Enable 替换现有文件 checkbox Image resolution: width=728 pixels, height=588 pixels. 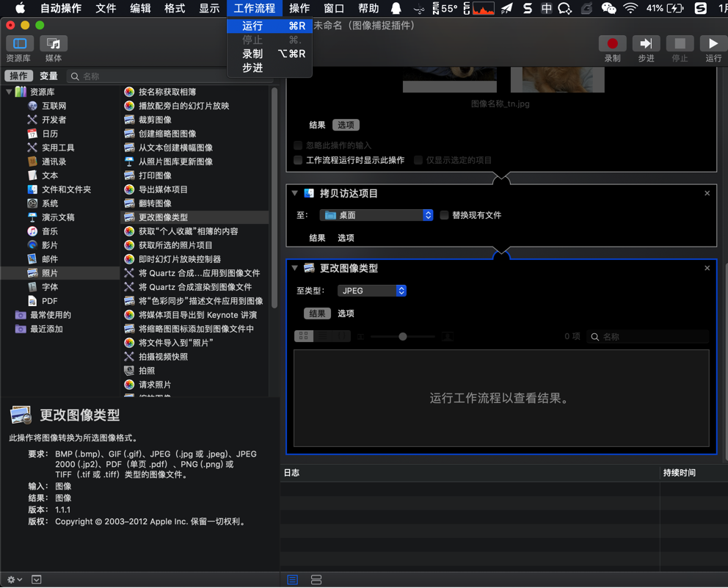click(x=444, y=215)
